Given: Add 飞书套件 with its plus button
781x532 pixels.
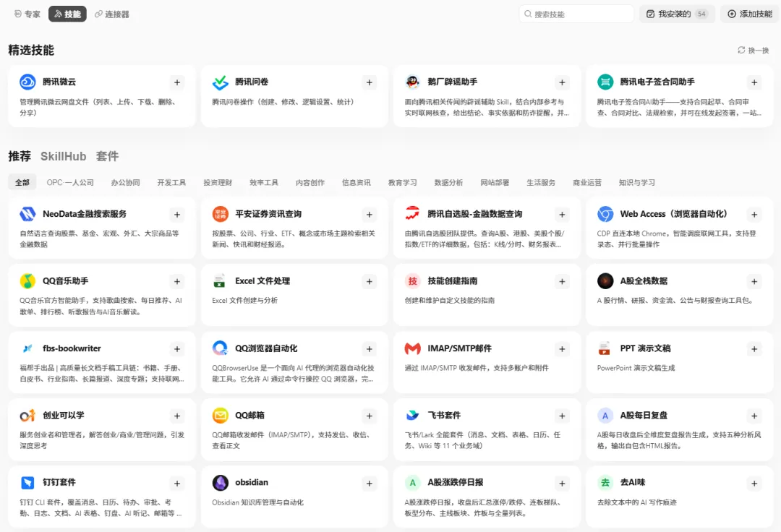Looking at the screenshot, I should pyautogui.click(x=562, y=416).
